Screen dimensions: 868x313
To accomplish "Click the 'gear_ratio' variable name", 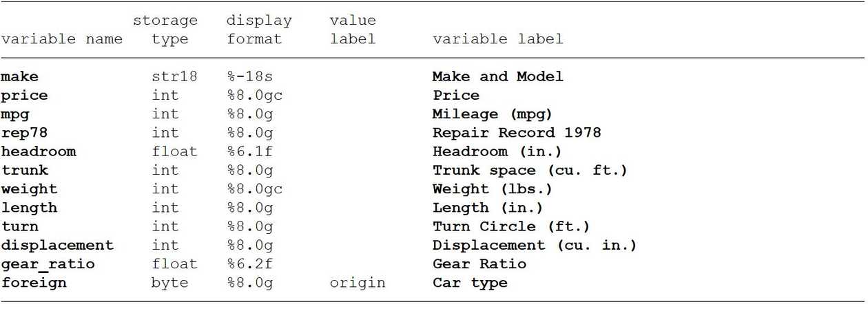I will (48, 264).
